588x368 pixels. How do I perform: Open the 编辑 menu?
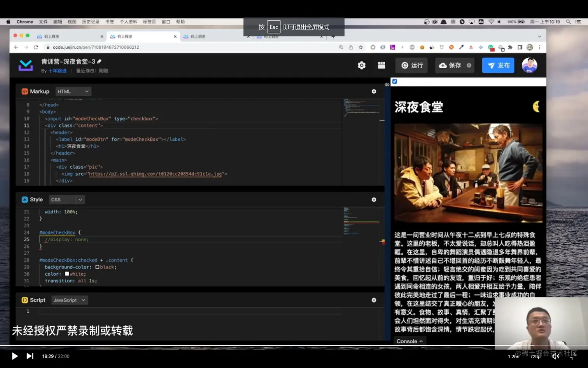pyautogui.click(x=58, y=22)
